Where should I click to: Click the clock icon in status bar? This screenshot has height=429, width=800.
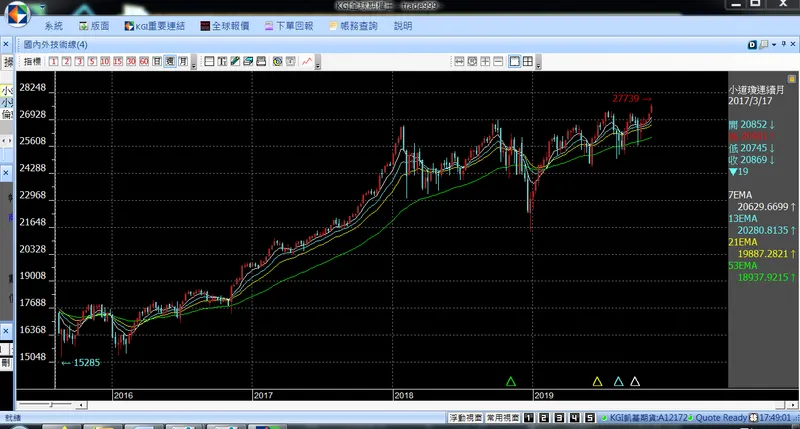point(754,418)
